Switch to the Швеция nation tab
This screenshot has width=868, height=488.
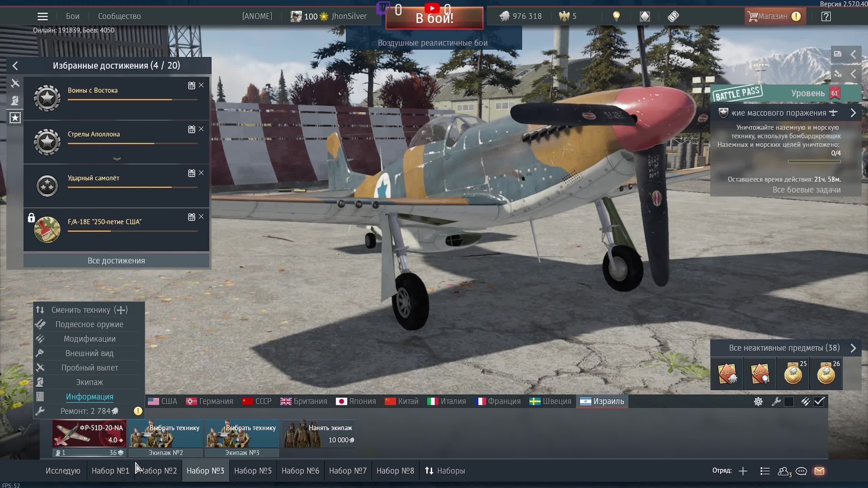[x=550, y=402]
